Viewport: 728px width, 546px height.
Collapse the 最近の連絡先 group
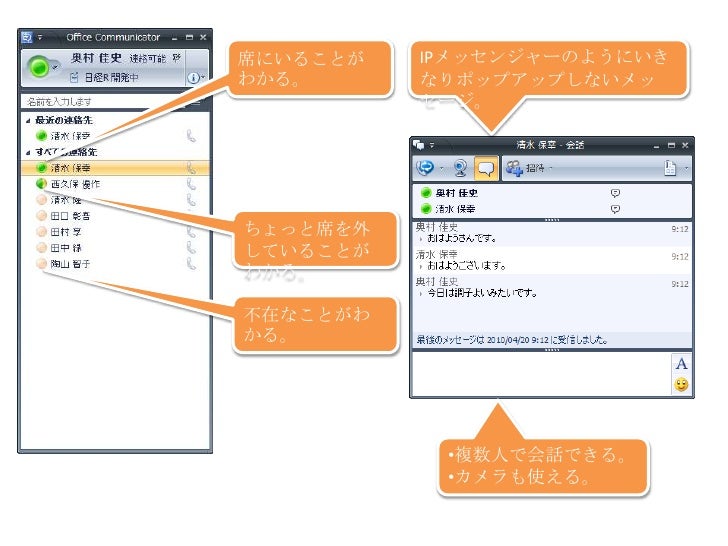(28, 121)
